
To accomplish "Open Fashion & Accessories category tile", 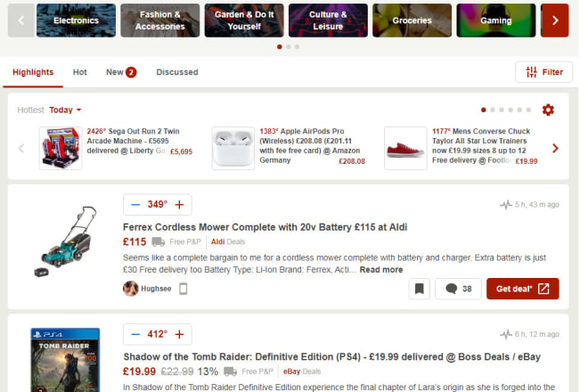I will pos(160,20).
